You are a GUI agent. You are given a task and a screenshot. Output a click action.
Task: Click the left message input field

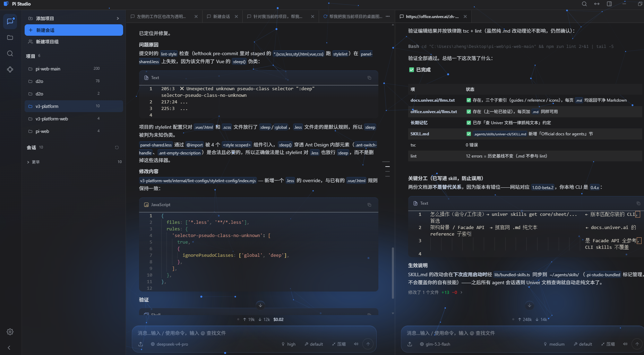pos(254,333)
